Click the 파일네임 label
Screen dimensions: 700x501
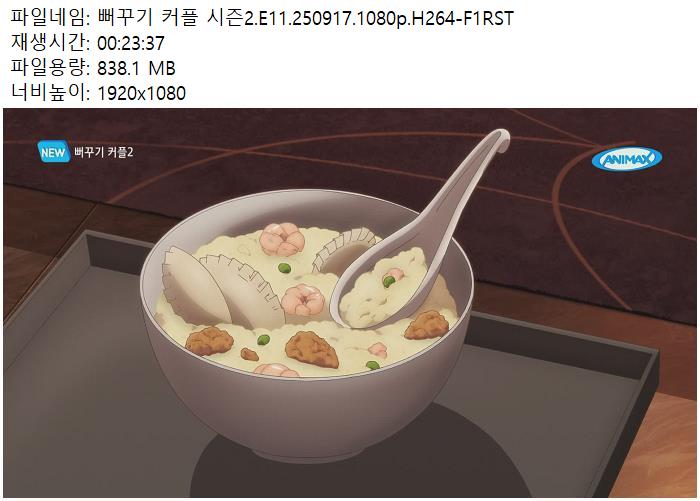[x=48, y=18]
